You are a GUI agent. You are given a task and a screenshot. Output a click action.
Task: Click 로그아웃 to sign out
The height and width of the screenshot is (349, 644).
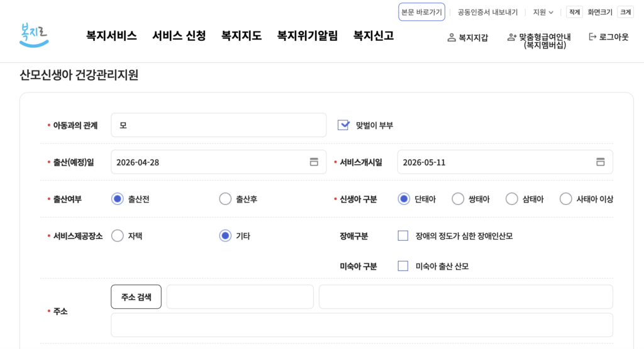coord(608,37)
